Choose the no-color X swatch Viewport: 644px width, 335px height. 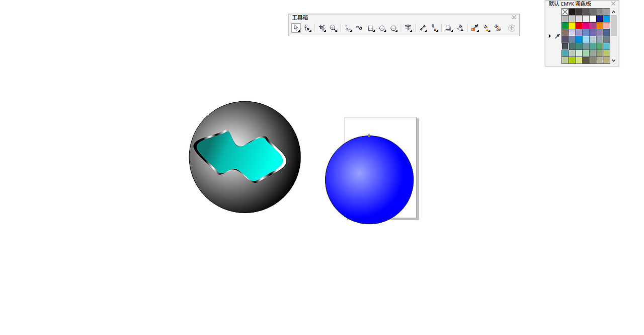(x=565, y=12)
